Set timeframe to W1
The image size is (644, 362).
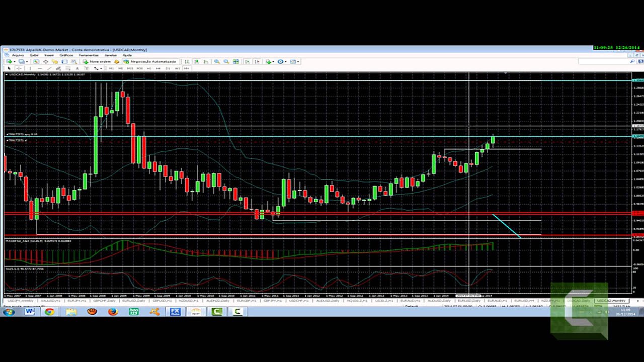177,68
